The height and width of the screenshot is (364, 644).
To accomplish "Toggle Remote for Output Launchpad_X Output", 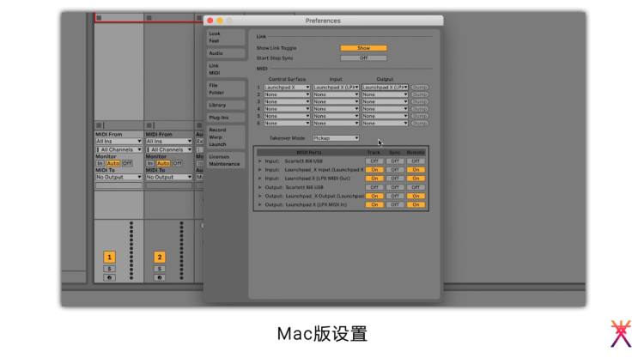I will click(416, 196).
